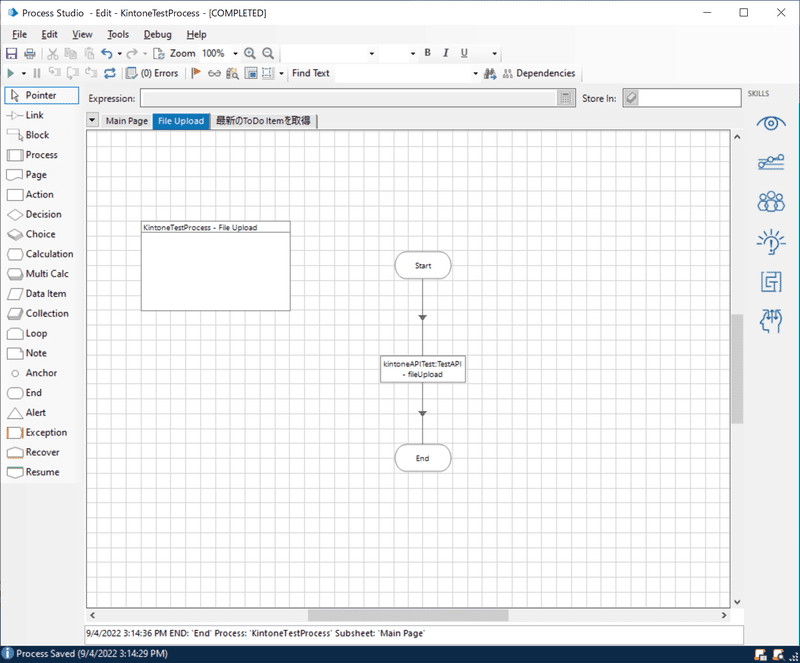The image size is (800, 663).
Task: Click the refresh page icon beside Zoom
Action: [x=159, y=53]
